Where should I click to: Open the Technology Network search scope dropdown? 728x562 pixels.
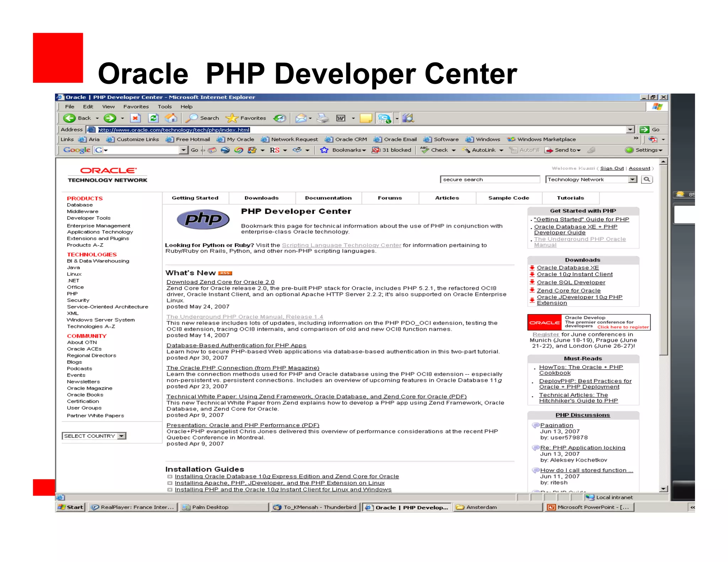pyautogui.click(x=632, y=179)
